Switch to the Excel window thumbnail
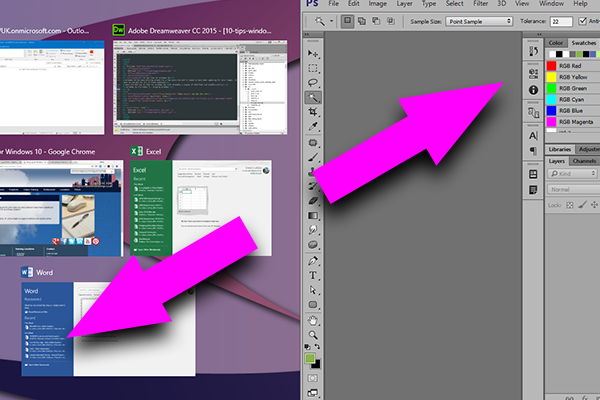Screen dimensions: 600x400 tap(201, 208)
